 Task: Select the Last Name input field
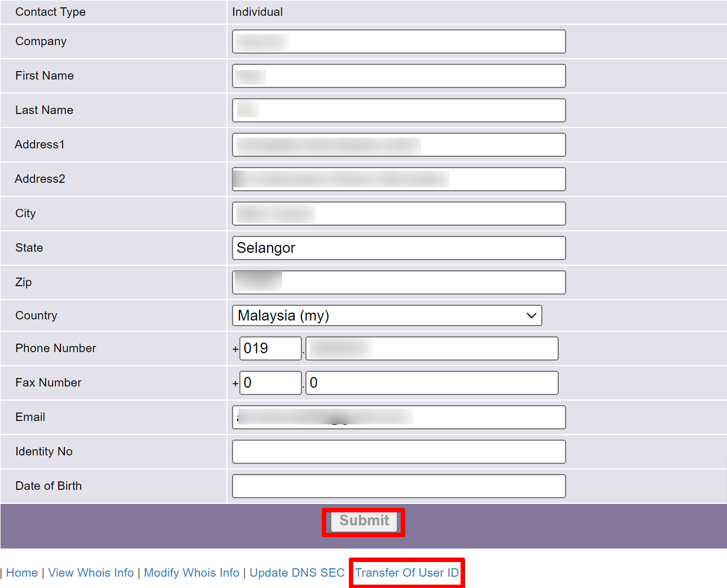click(x=398, y=111)
